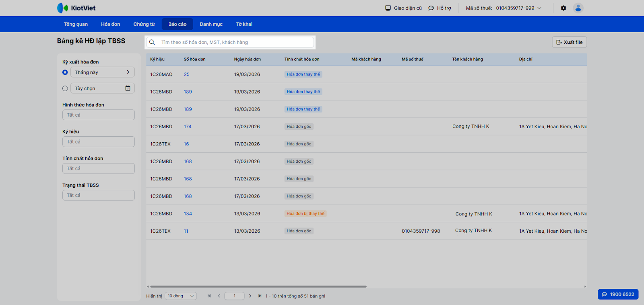Click the search magnifier icon
The height and width of the screenshot is (305, 644).
[152, 42]
